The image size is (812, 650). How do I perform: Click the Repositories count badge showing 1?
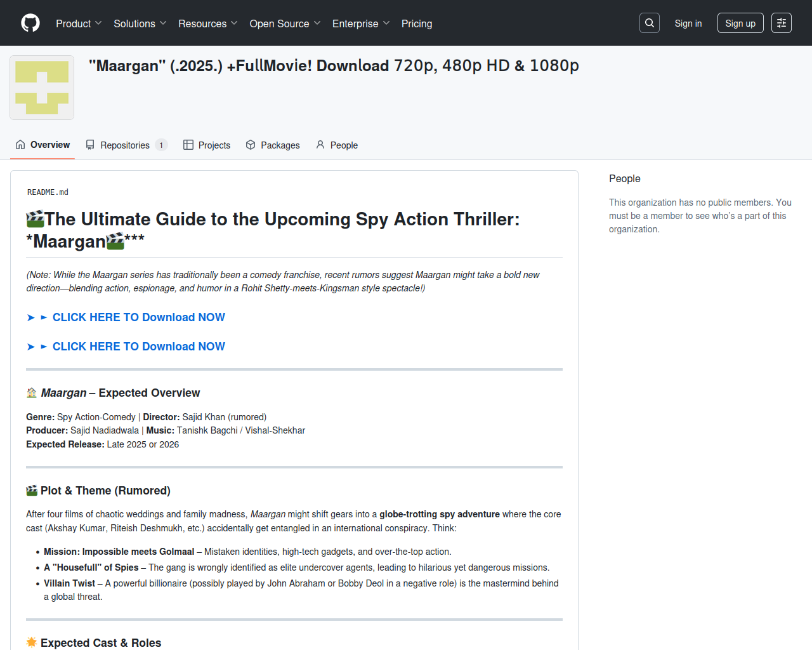coord(161,145)
